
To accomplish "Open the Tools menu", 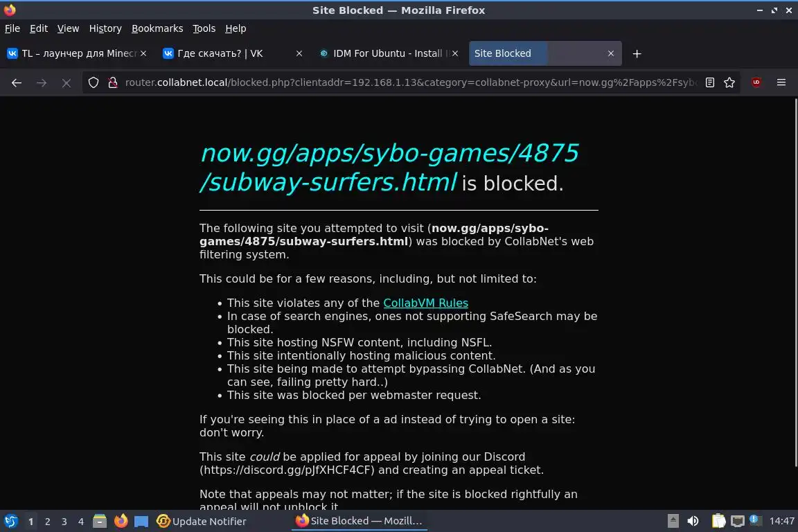I will pos(204,28).
